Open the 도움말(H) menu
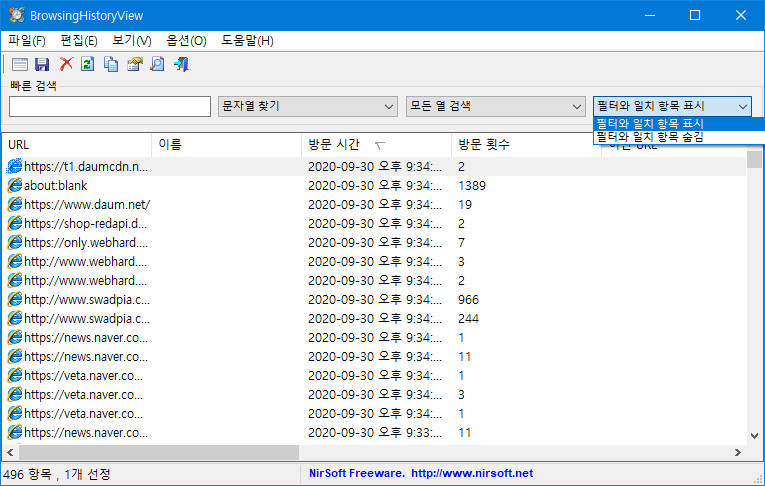 click(x=247, y=40)
